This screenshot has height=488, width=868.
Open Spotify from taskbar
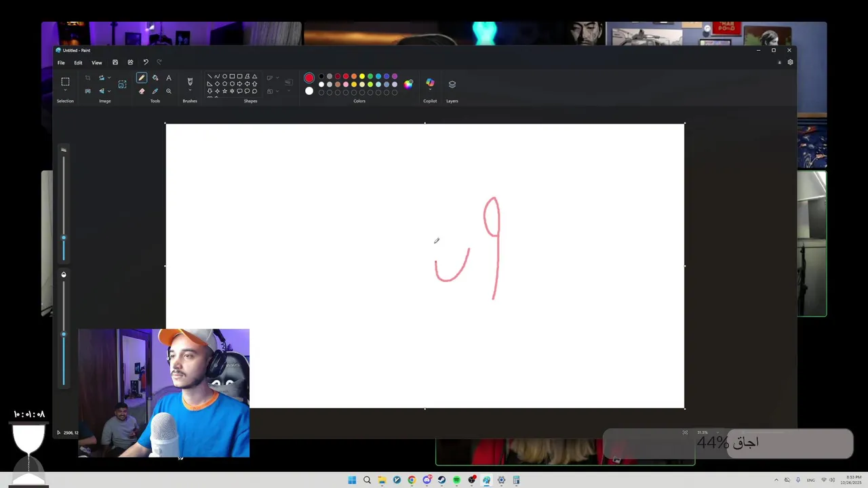456,480
